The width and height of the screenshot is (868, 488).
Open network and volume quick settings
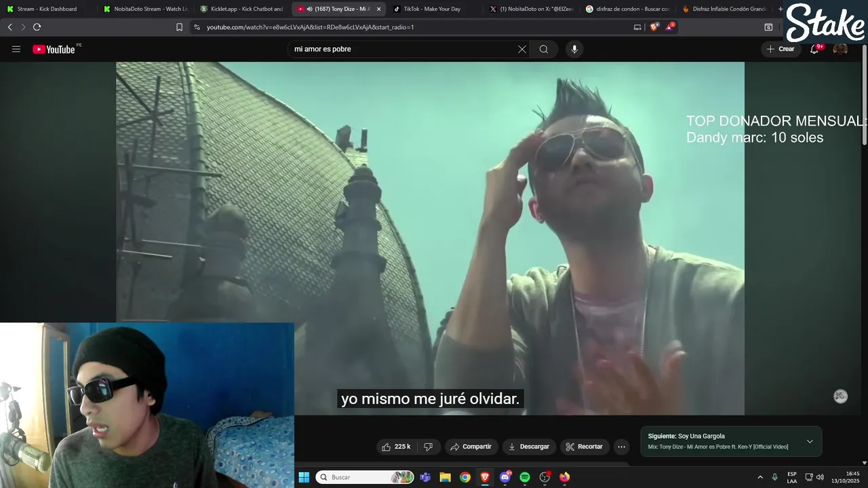coord(814,477)
